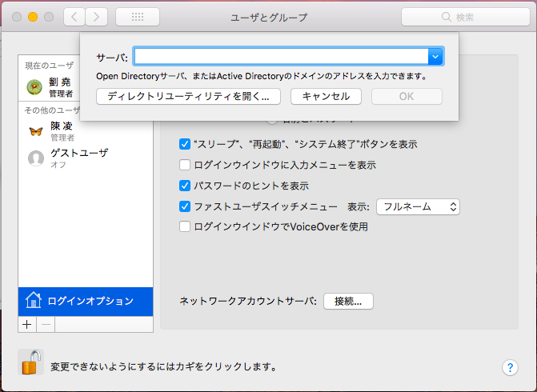The image size is (537, 392).
Task: Click the キャンセル button
Action: [x=326, y=97]
